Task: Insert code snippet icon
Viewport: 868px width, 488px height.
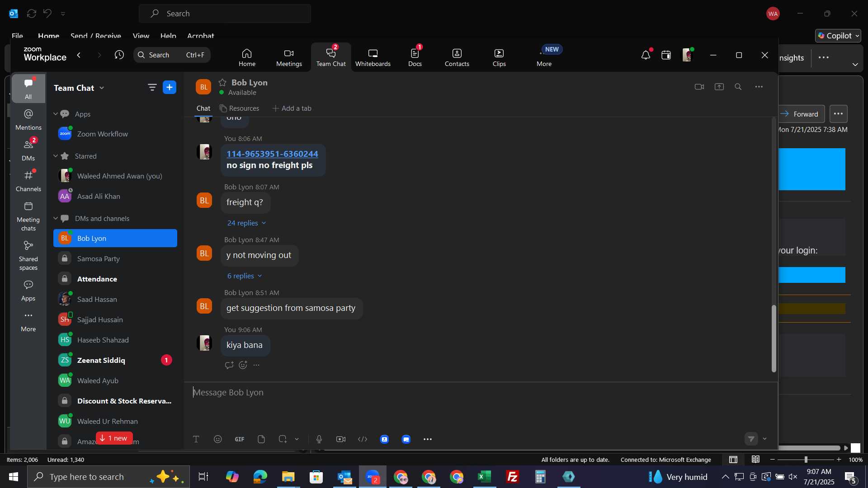Action: pos(363,439)
